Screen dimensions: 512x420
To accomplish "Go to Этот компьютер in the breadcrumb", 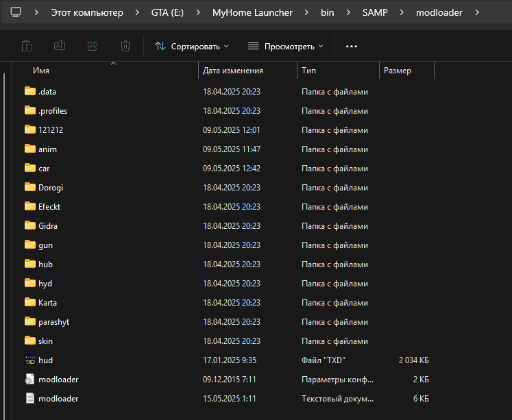I will coord(87,12).
